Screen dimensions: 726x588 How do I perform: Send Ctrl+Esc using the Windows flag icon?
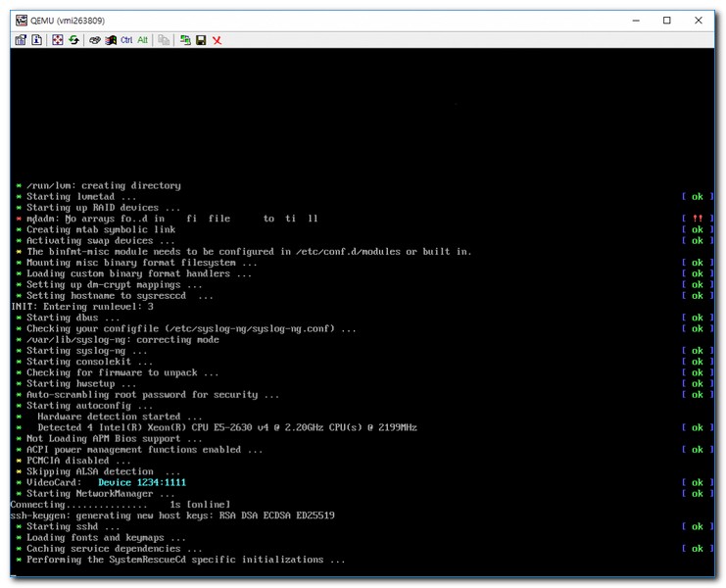(111, 40)
